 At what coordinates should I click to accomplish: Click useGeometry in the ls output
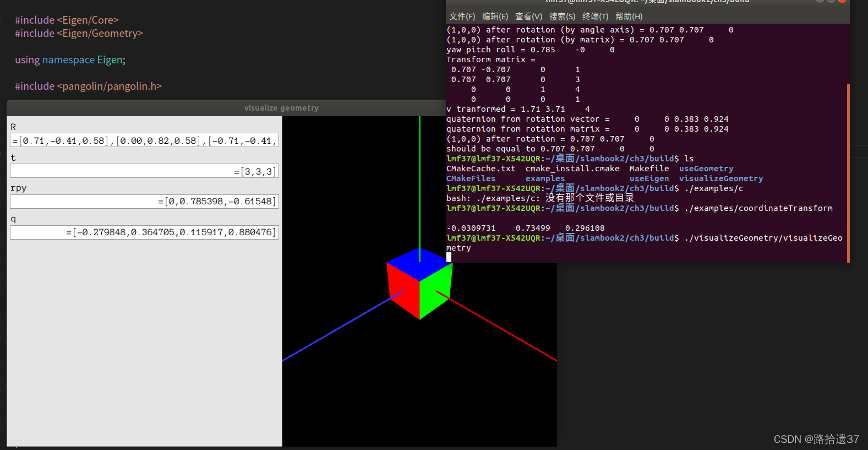click(706, 169)
